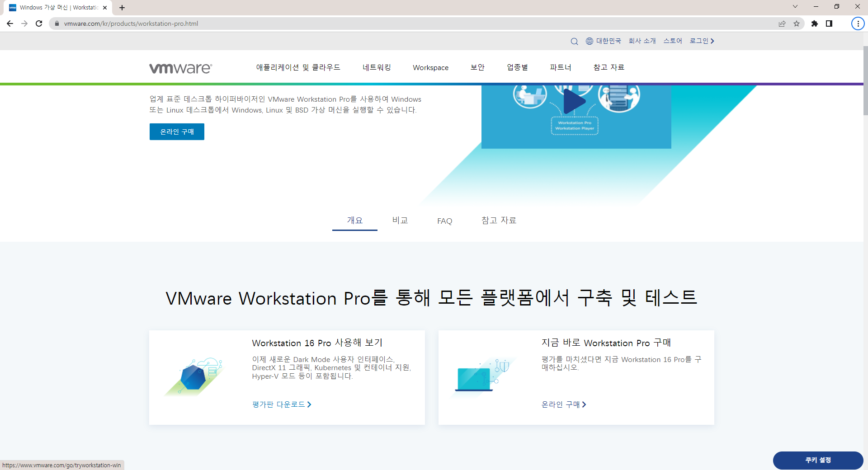This screenshot has width=868, height=470.
Task: Select the 개요 tab
Action: tap(355, 221)
